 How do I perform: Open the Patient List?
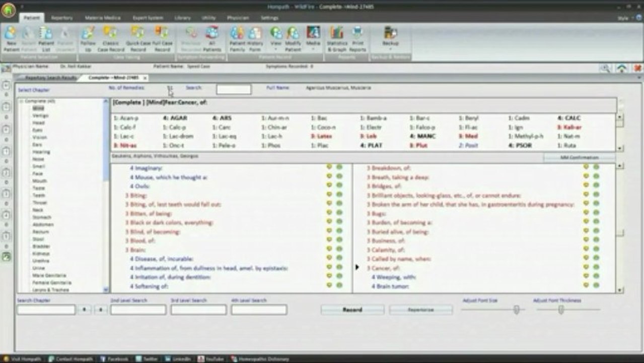click(x=46, y=39)
